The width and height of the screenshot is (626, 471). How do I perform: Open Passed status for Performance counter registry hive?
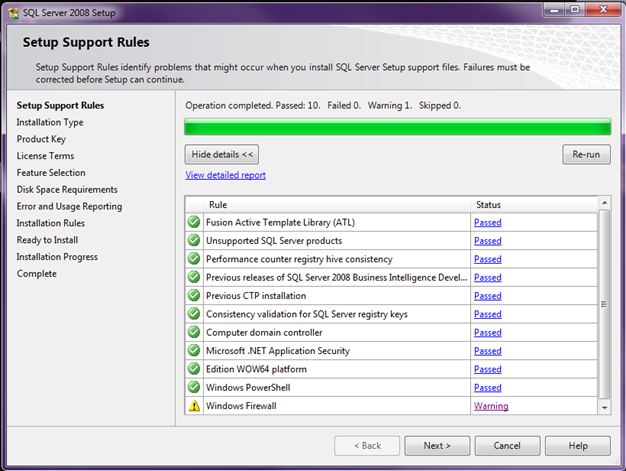[x=487, y=259]
